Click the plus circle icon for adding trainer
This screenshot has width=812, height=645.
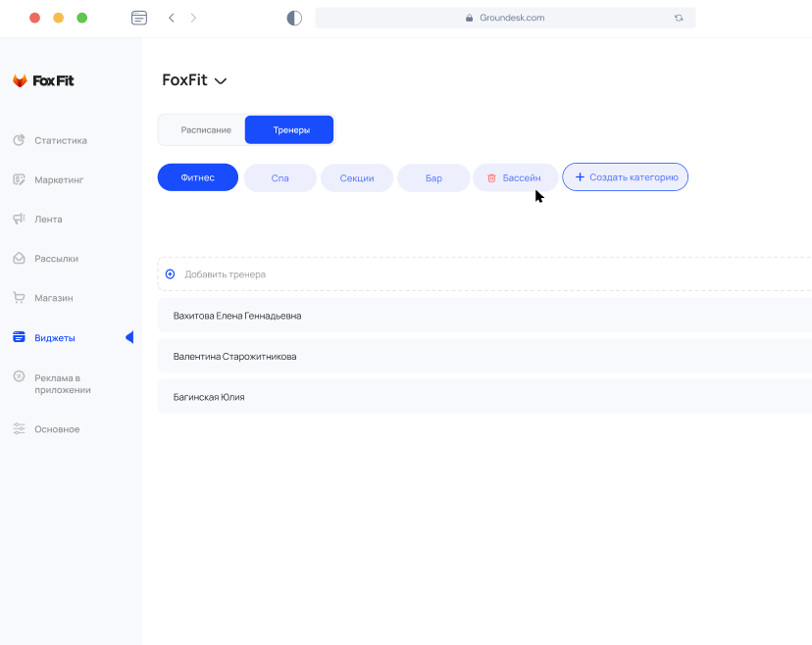(x=170, y=273)
